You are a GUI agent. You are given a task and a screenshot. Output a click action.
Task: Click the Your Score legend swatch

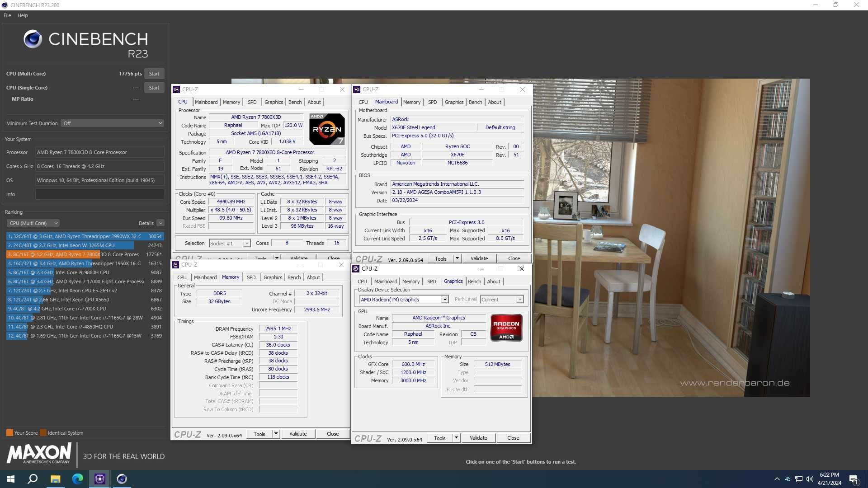tap(9, 433)
